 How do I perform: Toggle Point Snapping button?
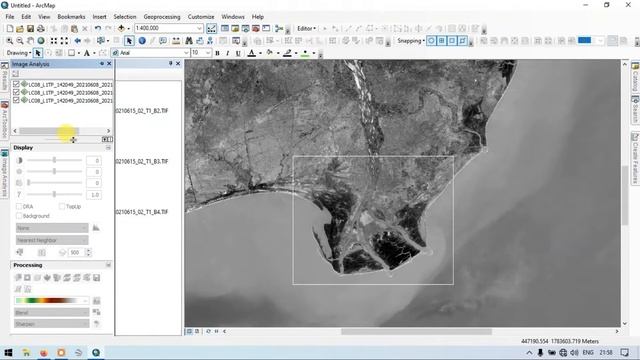(x=431, y=41)
